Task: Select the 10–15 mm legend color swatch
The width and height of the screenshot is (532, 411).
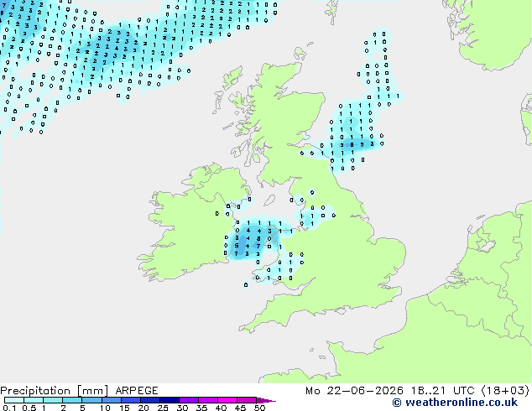Action: pos(111,400)
